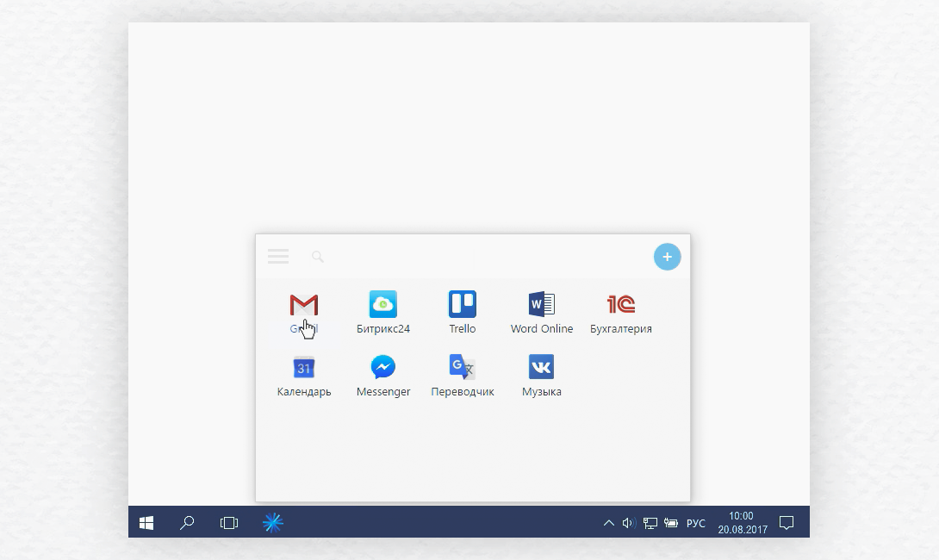Launch the Messenger app icon
Viewport: 939px width, 560px height.
pos(383,367)
